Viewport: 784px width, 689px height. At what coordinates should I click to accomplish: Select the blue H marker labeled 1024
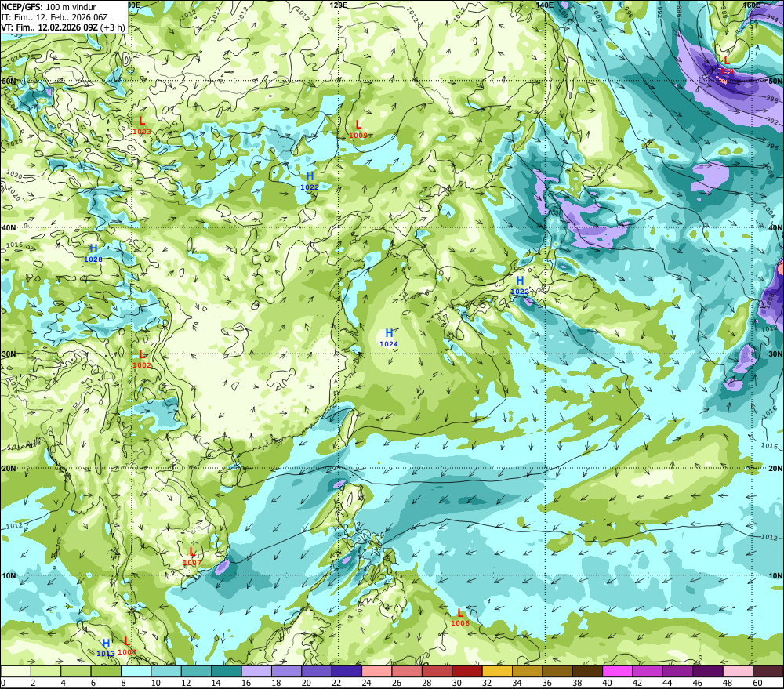389,333
